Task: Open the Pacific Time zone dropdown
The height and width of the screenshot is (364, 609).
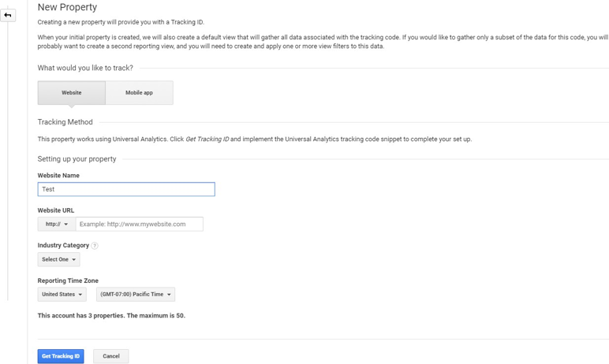Action: click(x=135, y=295)
